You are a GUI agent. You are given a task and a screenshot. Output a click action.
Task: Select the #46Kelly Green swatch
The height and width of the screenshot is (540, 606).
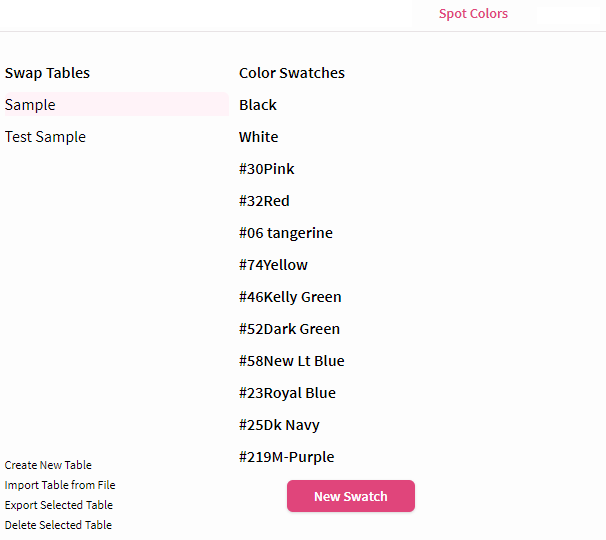click(290, 297)
